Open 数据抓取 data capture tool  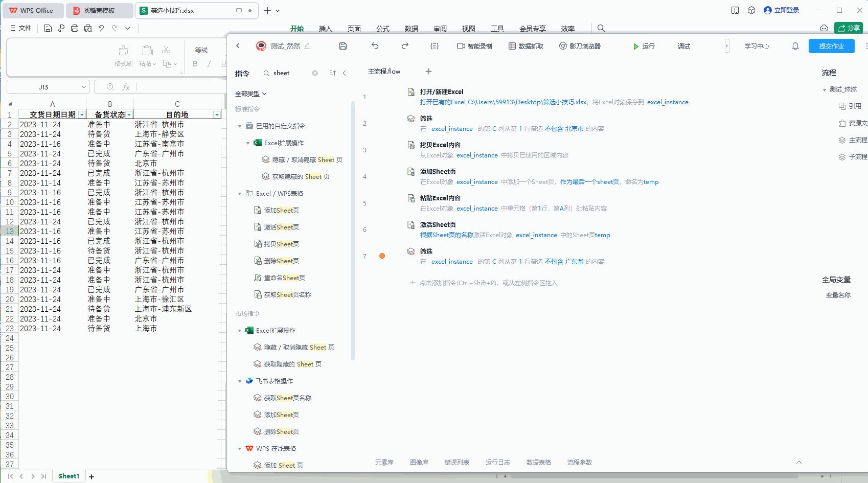pyautogui.click(x=526, y=46)
